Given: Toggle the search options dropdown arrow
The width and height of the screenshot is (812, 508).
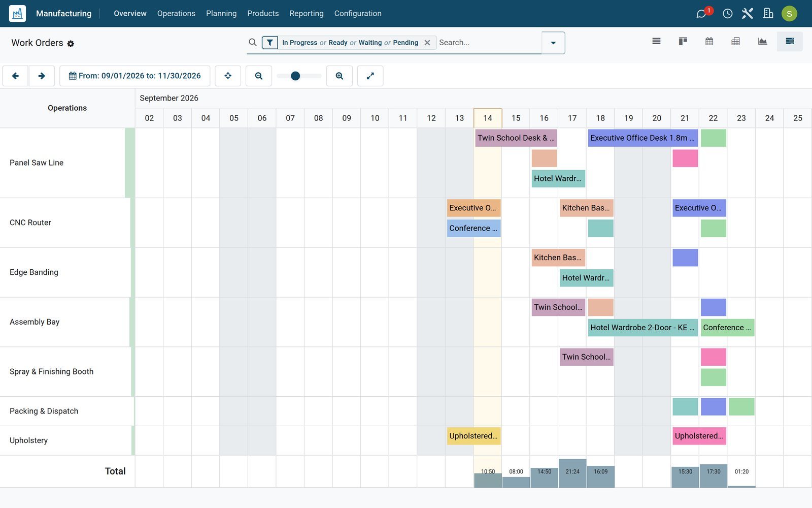Looking at the screenshot, I should [553, 43].
